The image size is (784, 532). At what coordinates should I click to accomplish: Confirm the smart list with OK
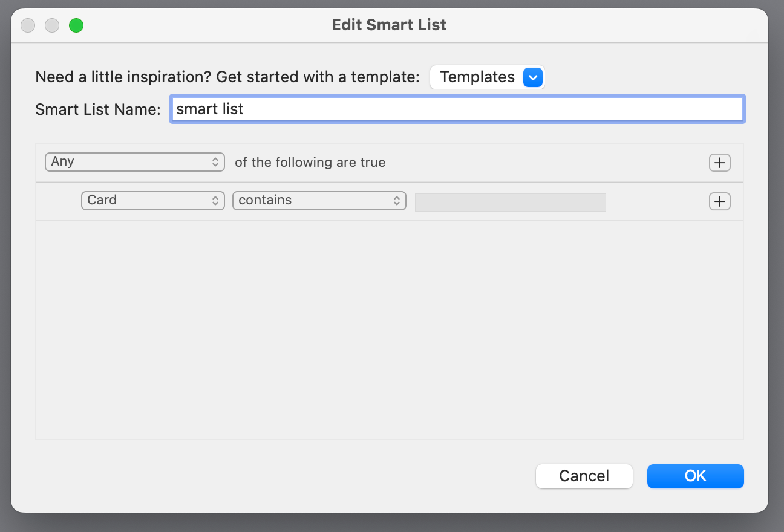click(695, 476)
